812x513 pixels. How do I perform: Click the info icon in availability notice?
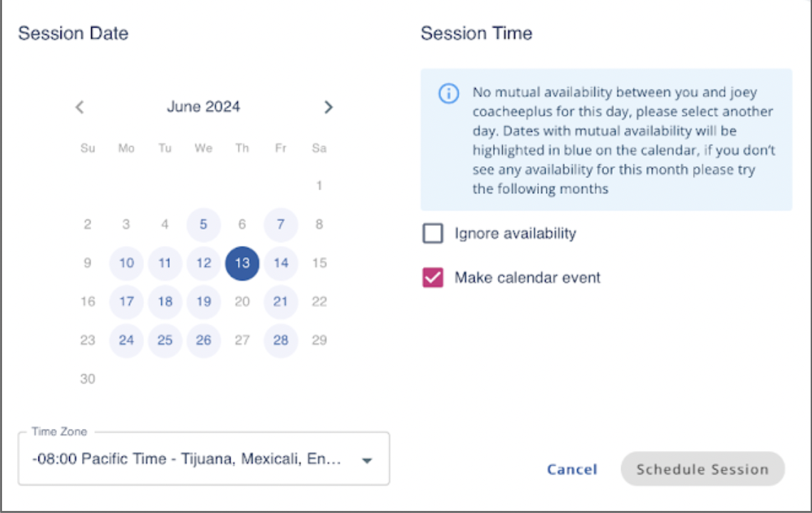point(448,93)
